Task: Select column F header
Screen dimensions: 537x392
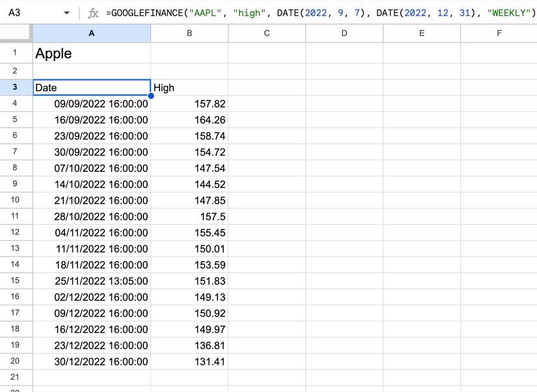Action: [499, 33]
